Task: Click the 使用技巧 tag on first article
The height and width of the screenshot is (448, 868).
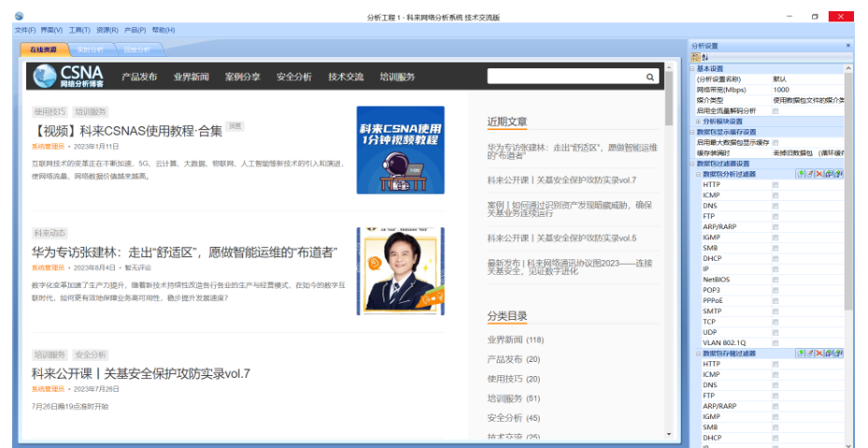Action: click(50, 112)
